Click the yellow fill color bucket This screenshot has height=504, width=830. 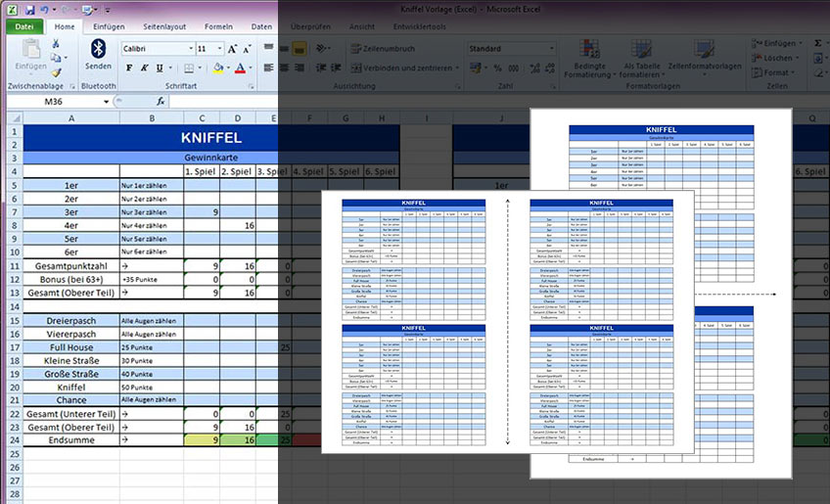pyautogui.click(x=217, y=68)
